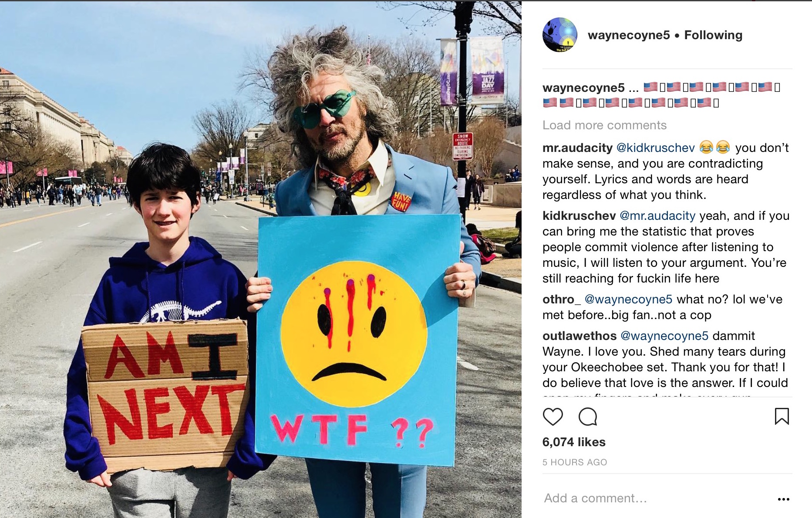The width and height of the screenshot is (812, 518).
Task: Click the post photo of protest signs
Action: pos(261,259)
